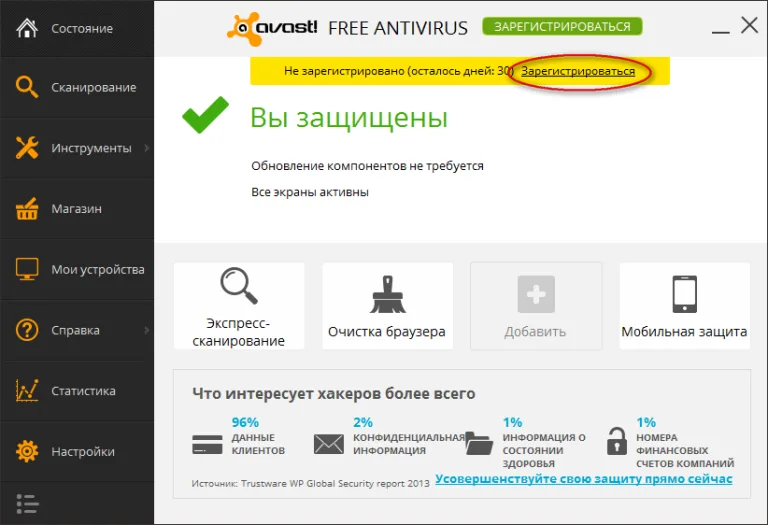Click the list icon at sidebar bottom

coord(27,503)
